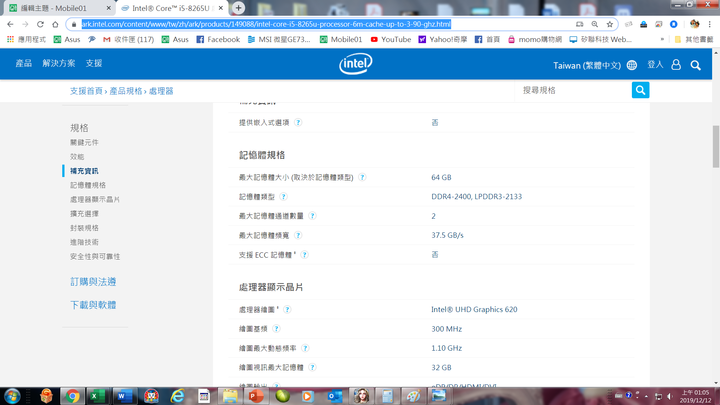Image resolution: width=720 pixels, height=405 pixels.
Task: Click the browser forward arrow
Action: point(25,24)
